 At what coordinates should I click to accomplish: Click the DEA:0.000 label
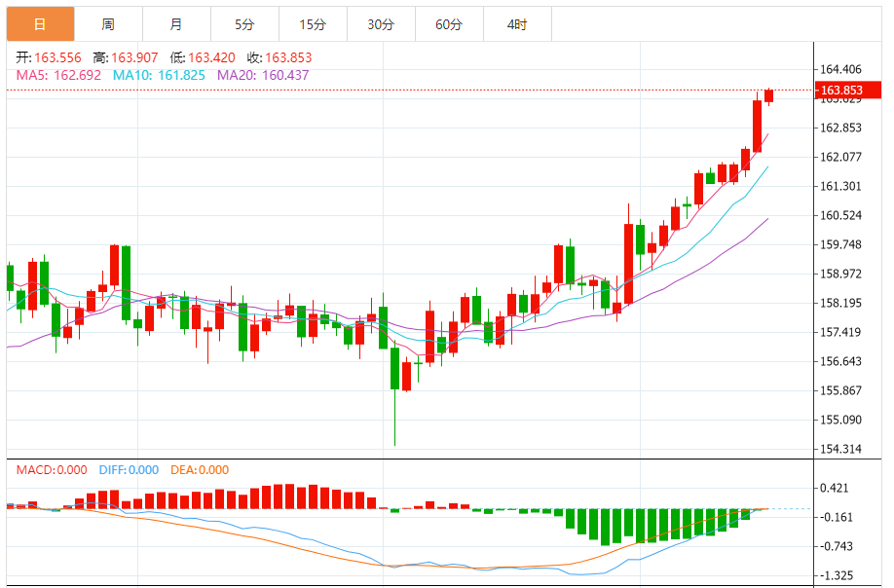point(200,470)
